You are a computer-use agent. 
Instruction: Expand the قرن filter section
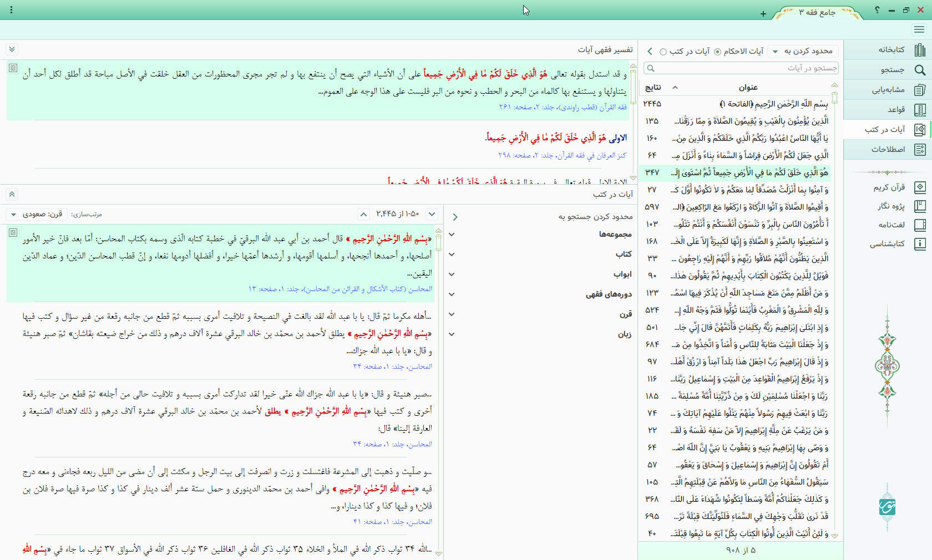452,314
